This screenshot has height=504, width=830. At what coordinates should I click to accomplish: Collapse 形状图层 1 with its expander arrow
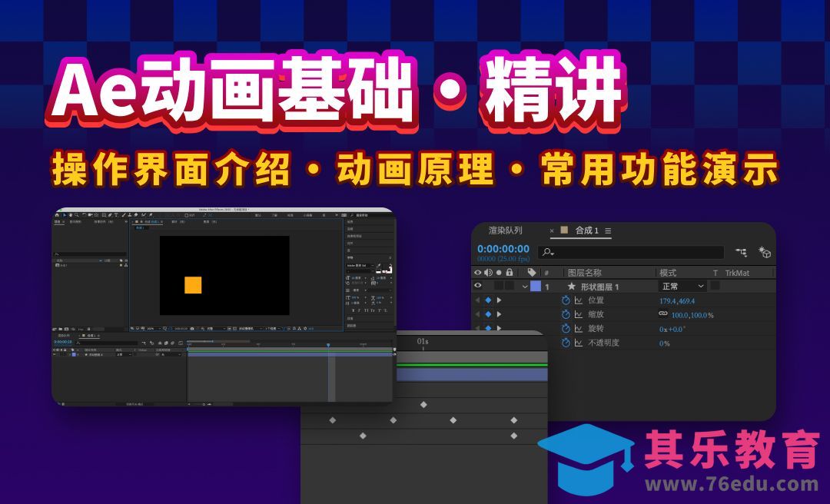[524, 285]
